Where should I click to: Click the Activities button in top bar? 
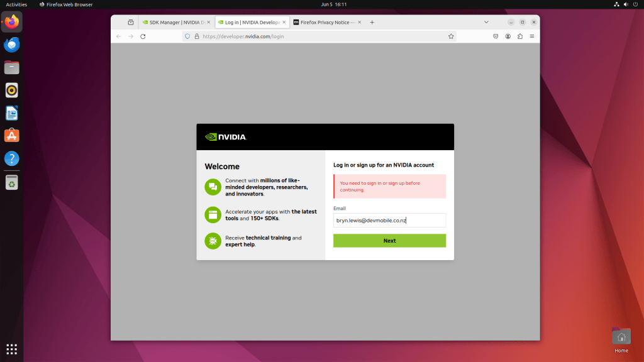pyautogui.click(x=16, y=4)
